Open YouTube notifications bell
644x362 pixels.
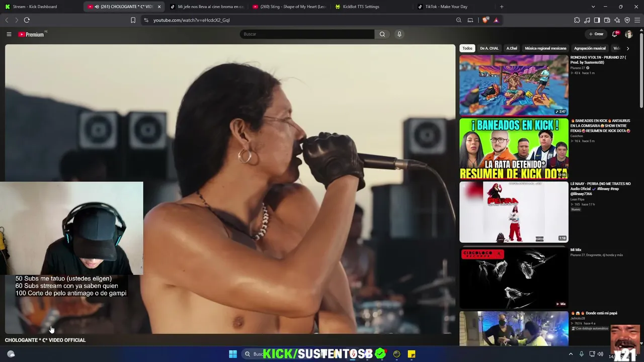614,34
